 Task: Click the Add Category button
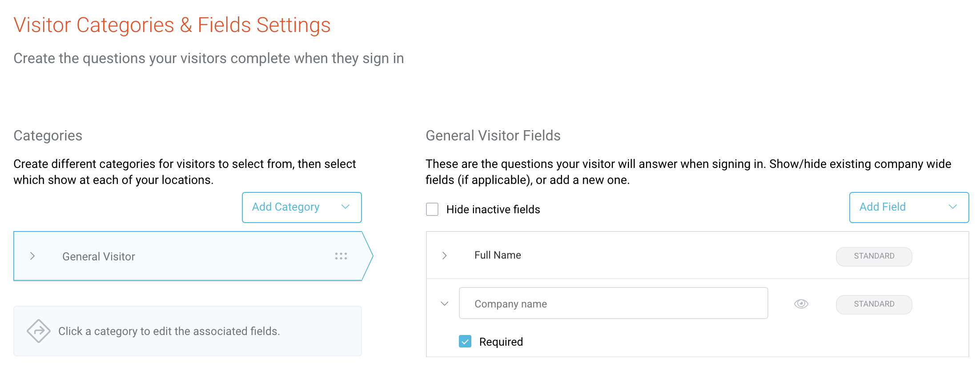pyautogui.click(x=285, y=207)
